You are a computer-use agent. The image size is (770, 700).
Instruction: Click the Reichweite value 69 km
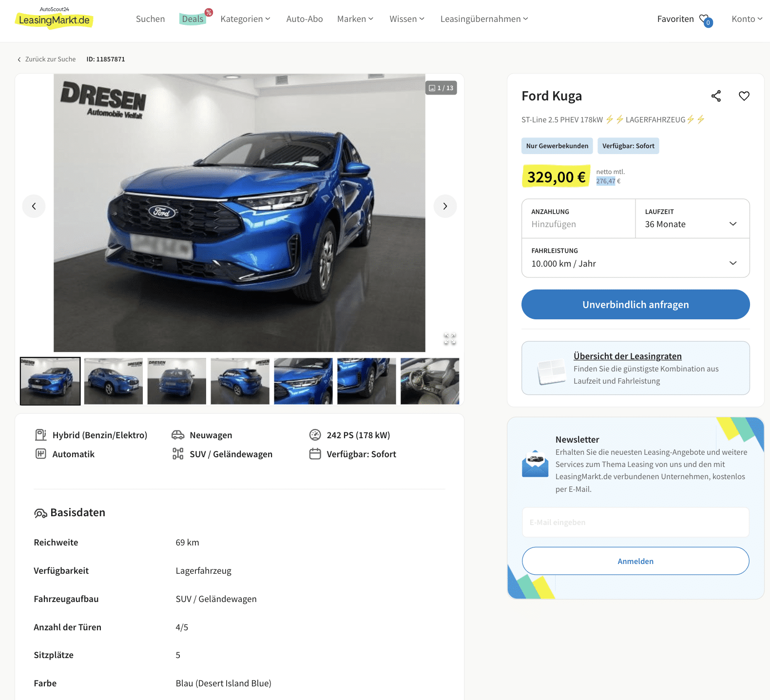[187, 543]
